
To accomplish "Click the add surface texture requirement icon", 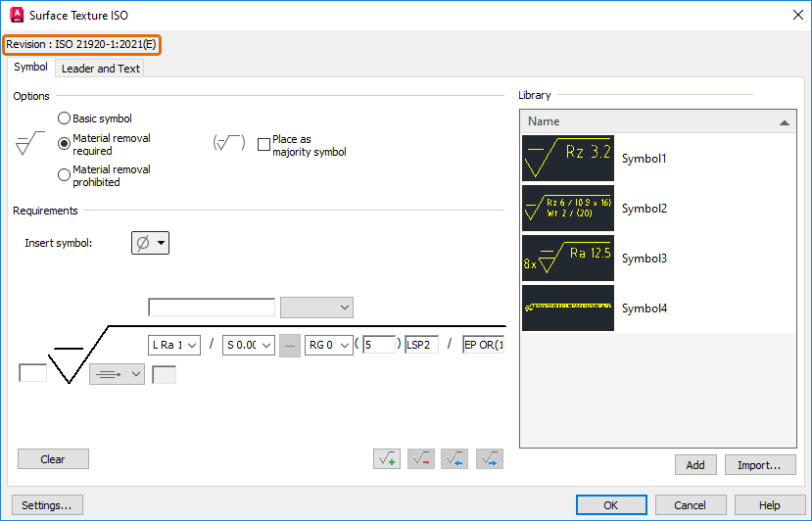I will 387,459.
